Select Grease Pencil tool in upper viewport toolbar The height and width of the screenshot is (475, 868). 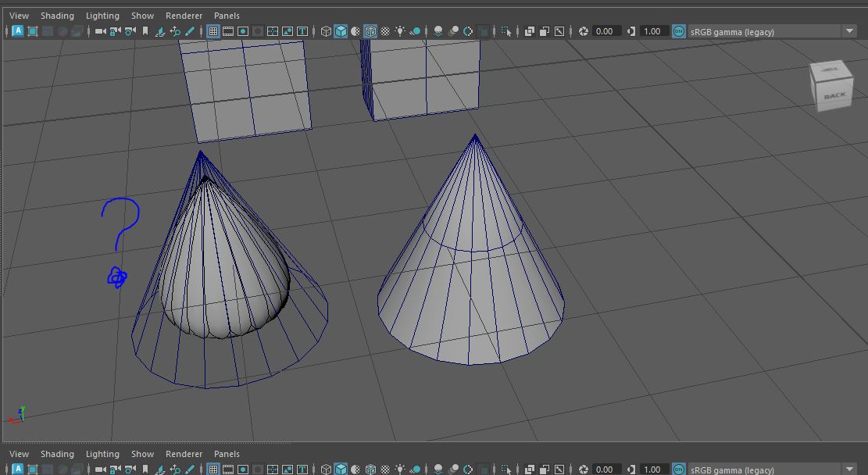pos(190,31)
